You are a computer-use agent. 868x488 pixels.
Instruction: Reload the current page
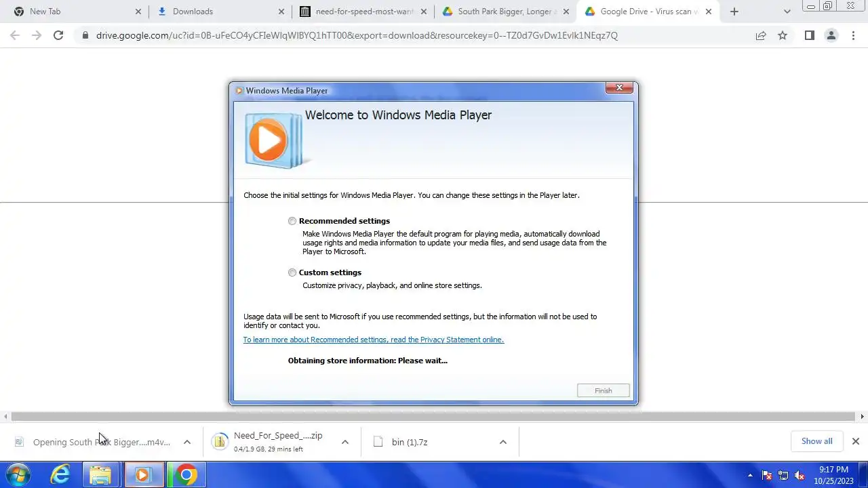(x=58, y=35)
